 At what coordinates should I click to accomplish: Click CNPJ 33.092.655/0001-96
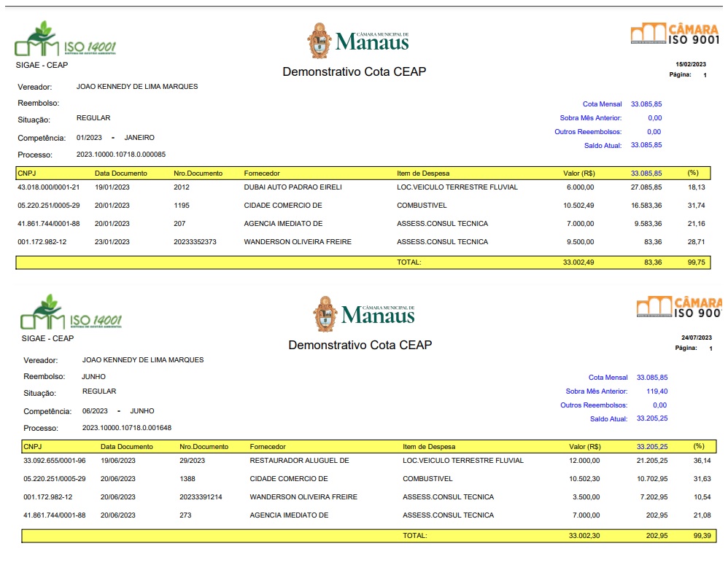pyautogui.click(x=54, y=461)
